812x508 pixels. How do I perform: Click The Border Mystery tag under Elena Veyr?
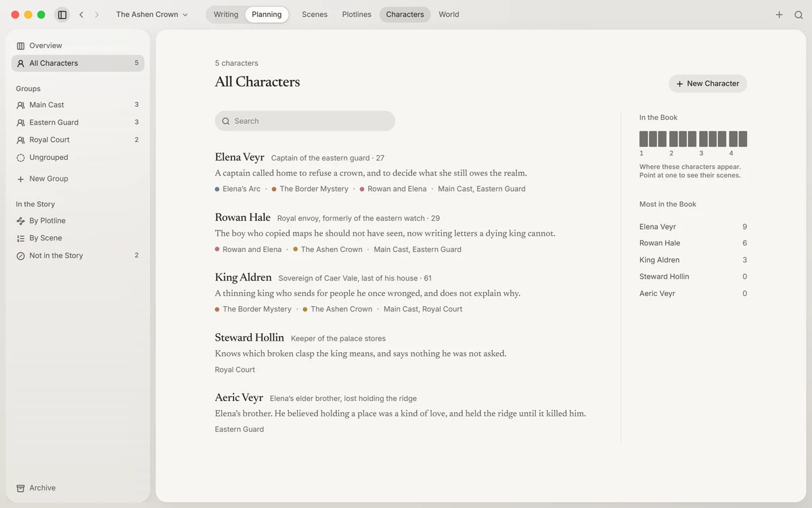pos(310,189)
